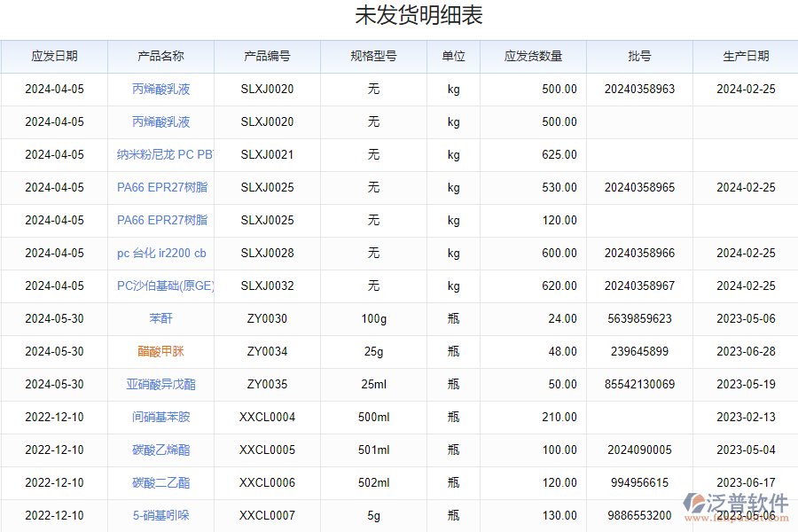The image size is (798, 532).
Task: Click the 应发货数量 column header
Action: click(533, 56)
